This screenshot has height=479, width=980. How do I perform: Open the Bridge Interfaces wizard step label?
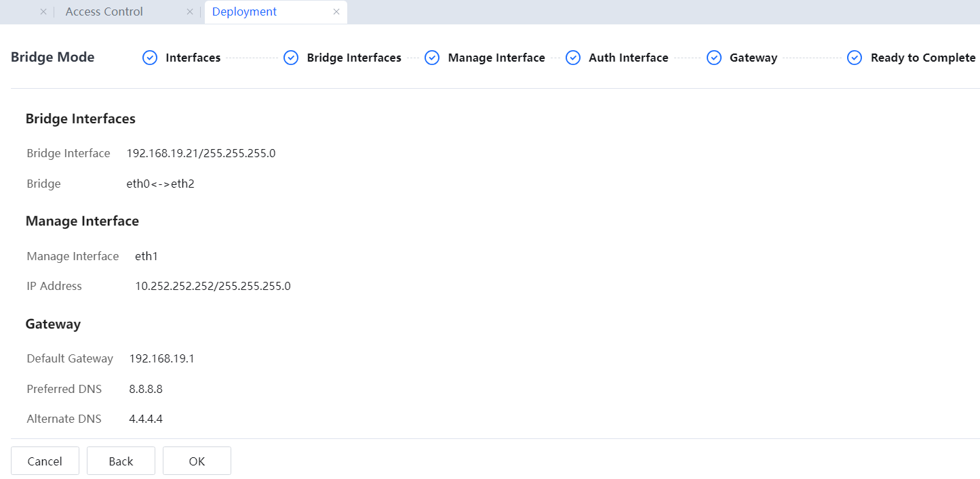click(x=354, y=58)
